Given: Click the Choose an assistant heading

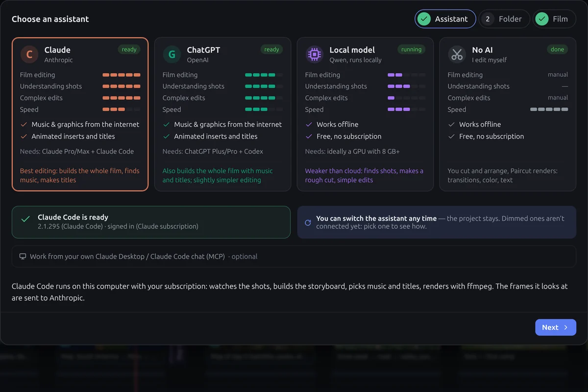Looking at the screenshot, I should coord(50,19).
